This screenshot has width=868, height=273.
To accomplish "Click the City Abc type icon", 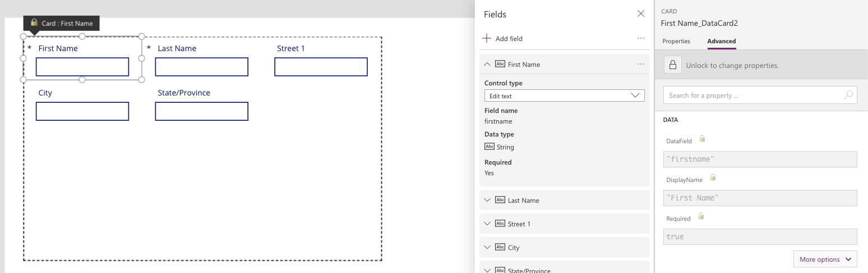I will click(500, 247).
